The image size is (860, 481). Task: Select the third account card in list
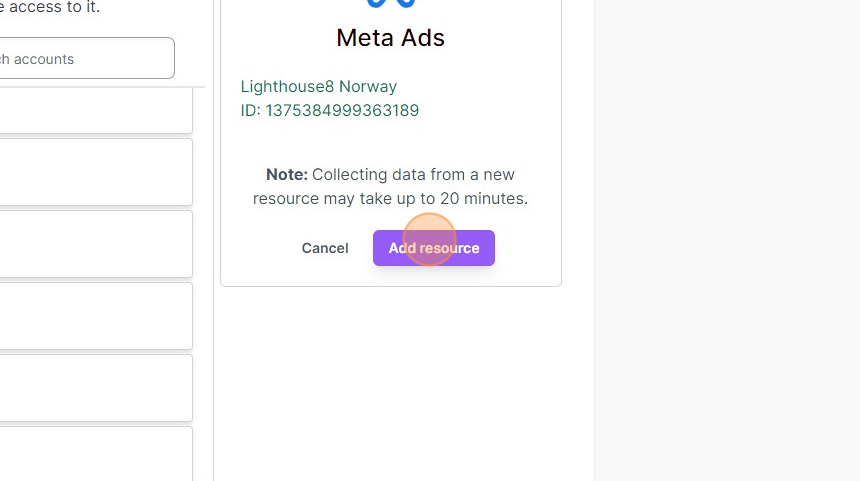pyautogui.click(x=96, y=244)
